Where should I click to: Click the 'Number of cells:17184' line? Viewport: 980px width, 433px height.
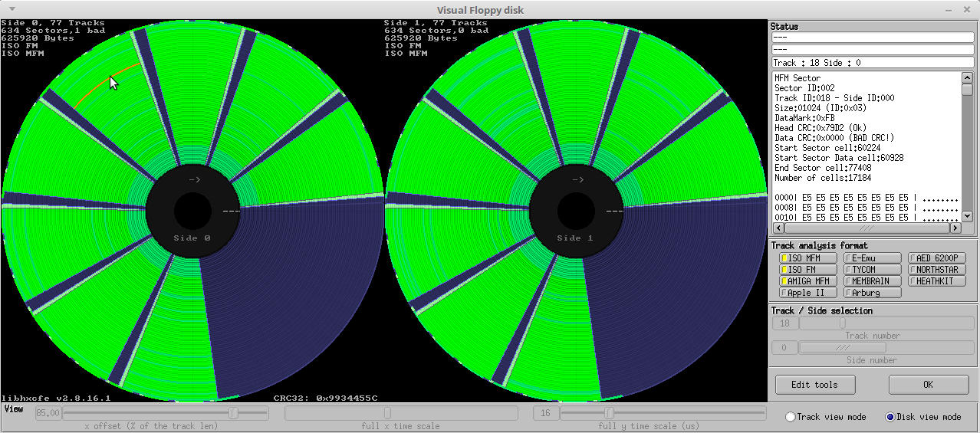(823, 178)
